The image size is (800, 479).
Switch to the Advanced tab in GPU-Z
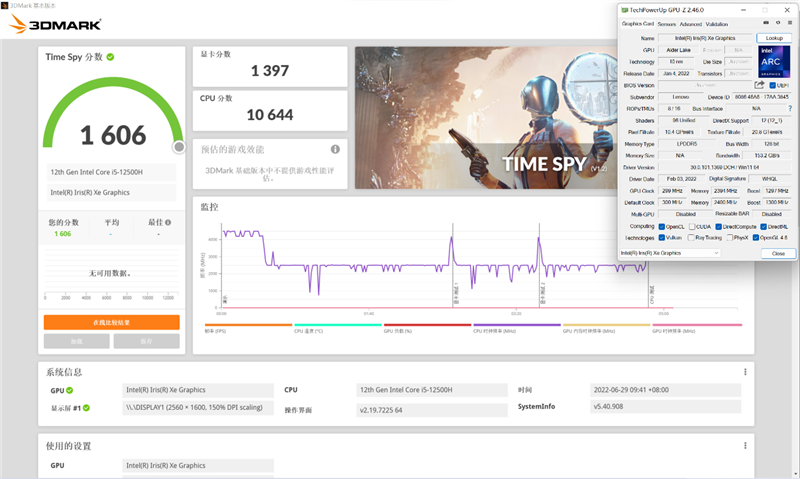point(691,24)
